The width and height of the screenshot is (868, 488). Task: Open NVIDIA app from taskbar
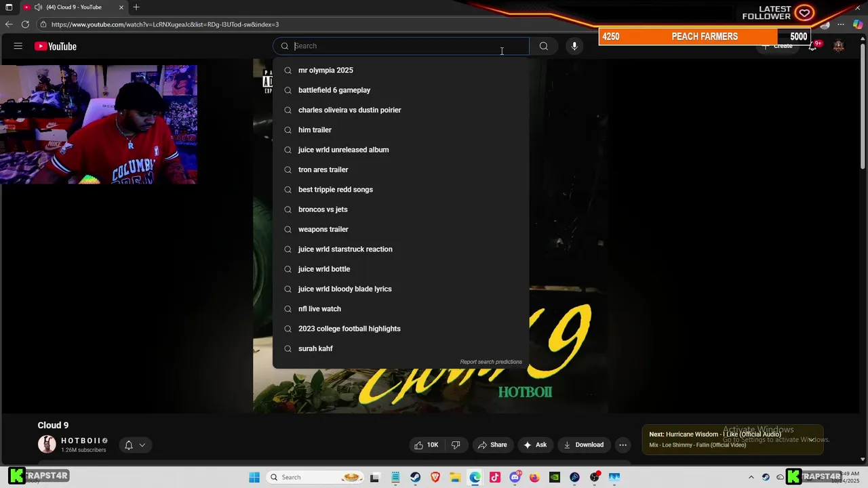tap(555, 477)
